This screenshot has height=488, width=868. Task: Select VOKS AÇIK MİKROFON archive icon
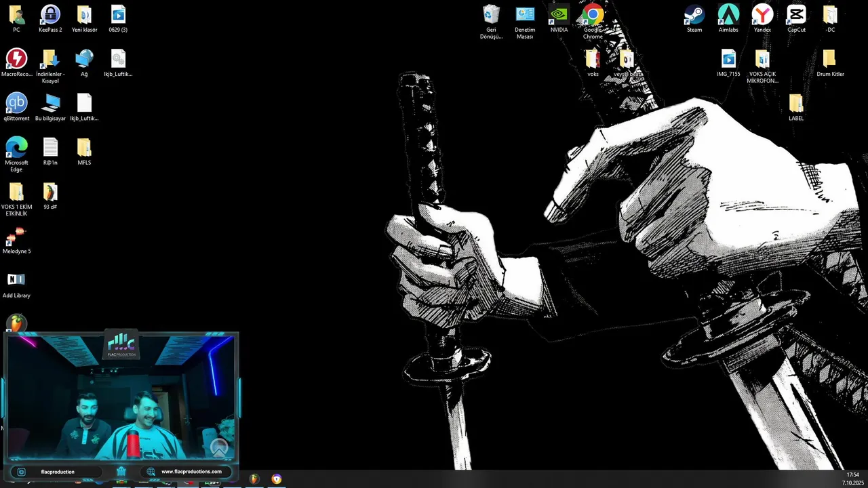click(x=762, y=66)
